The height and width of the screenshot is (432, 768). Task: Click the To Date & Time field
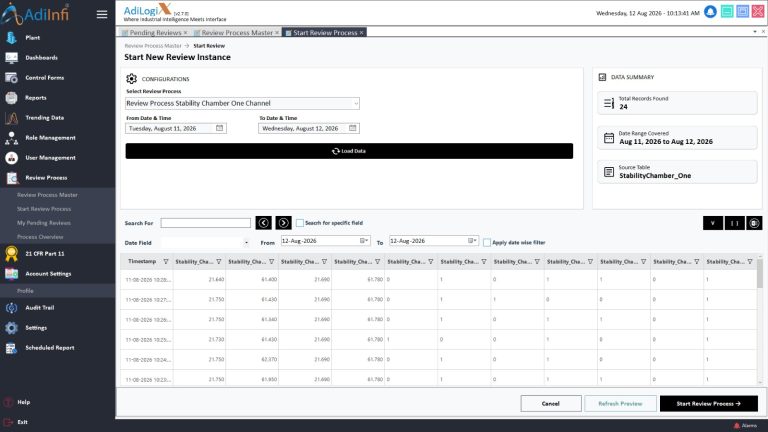click(309, 128)
